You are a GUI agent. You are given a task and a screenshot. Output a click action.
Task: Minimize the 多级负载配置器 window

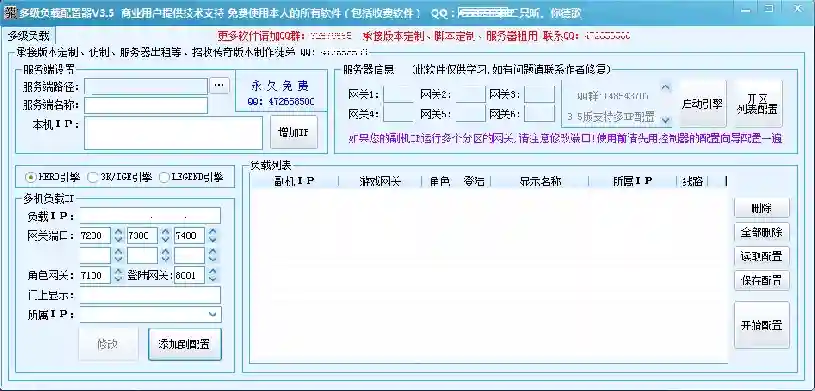(x=745, y=10)
